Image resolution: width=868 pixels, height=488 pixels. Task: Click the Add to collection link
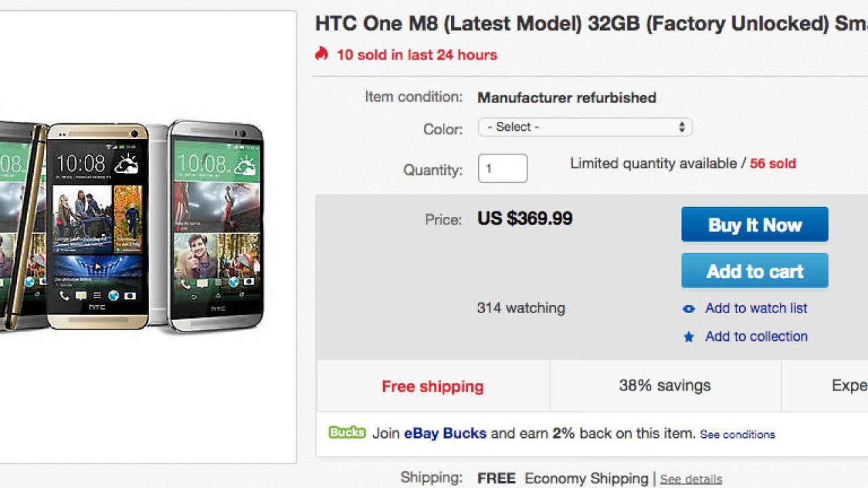756,336
